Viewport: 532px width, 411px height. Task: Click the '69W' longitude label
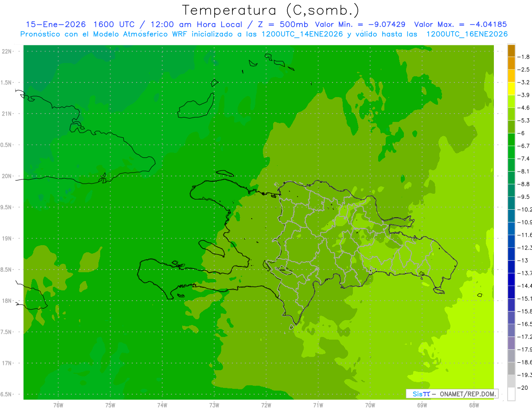(422, 405)
